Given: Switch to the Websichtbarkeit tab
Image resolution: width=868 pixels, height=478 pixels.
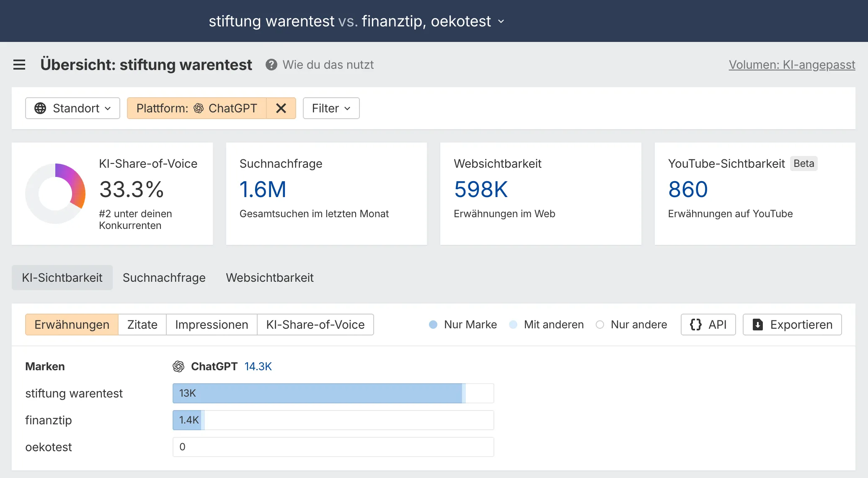Looking at the screenshot, I should click(270, 278).
